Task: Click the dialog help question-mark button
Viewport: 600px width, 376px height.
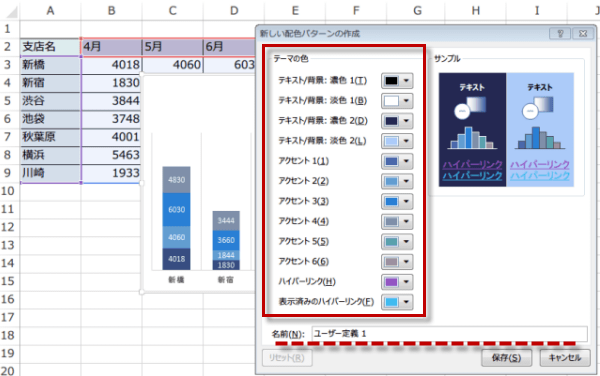Action: (560, 34)
